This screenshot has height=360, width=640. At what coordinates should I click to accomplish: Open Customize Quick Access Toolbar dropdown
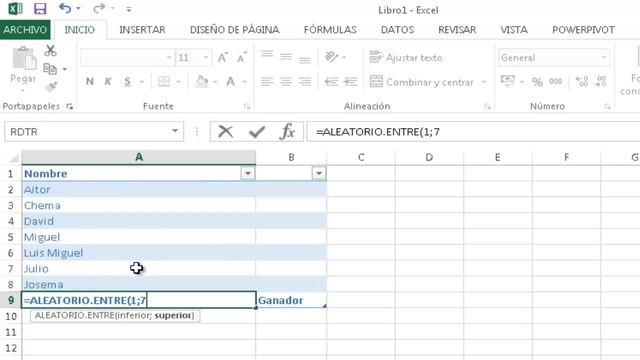point(129,9)
